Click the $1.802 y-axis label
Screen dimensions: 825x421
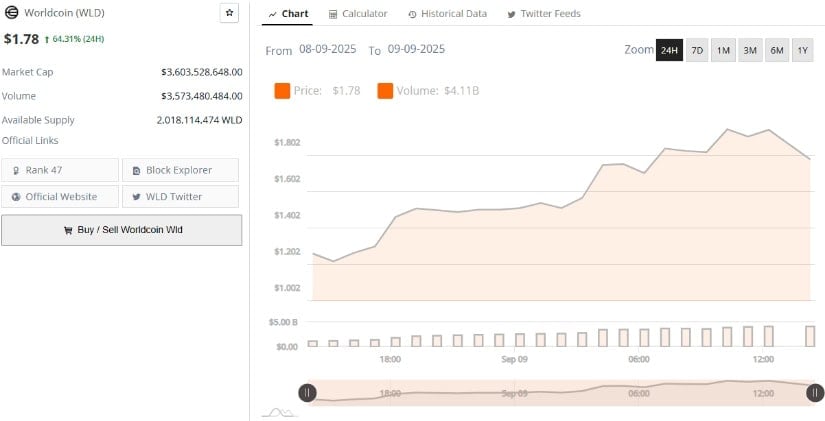(x=287, y=143)
